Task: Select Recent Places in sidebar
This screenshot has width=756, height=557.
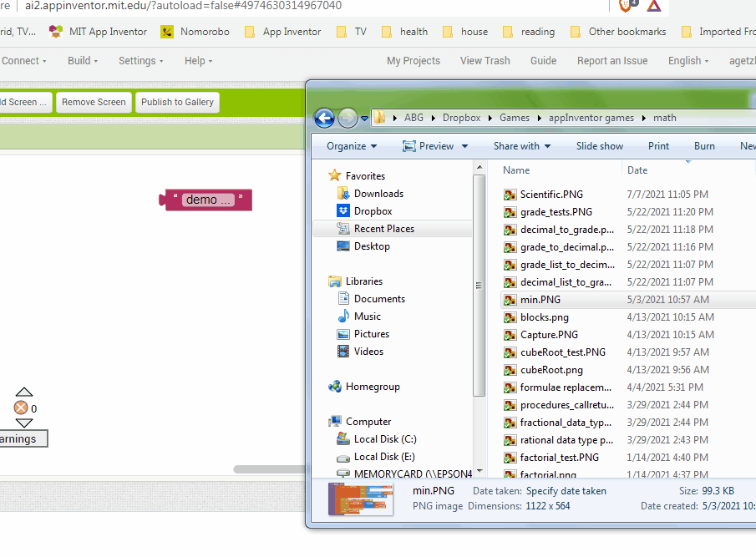Action: tap(393, 228)
